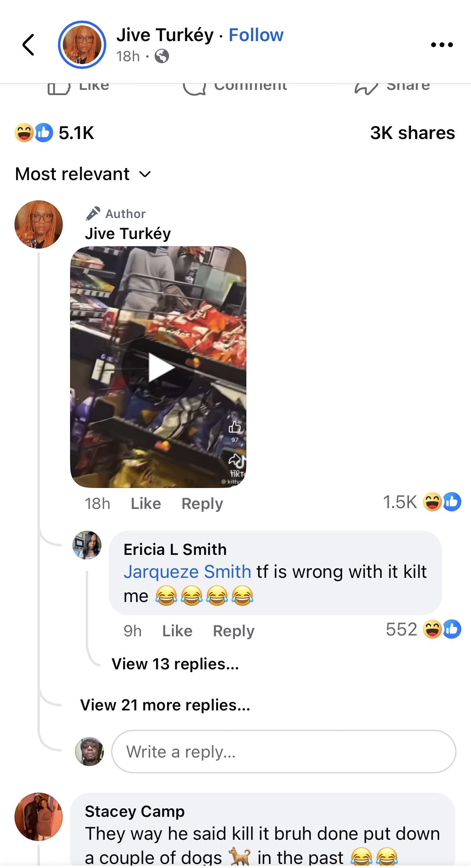471x868 pixels.
Task: Expand View 21 more replies
Action: click(x=165, y=705)
